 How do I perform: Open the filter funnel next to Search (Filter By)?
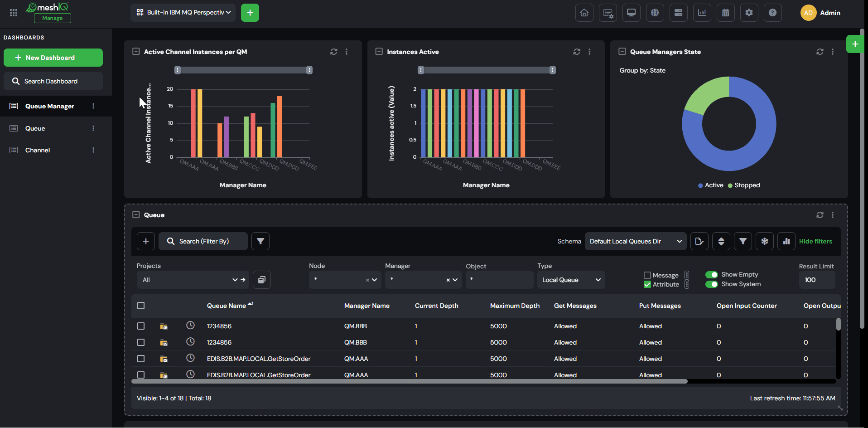[x=260, y=241]
